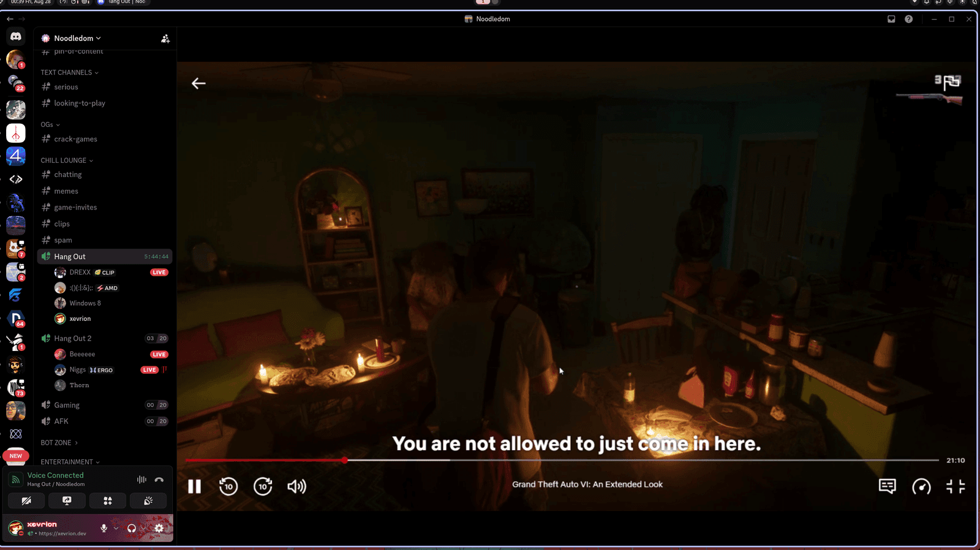The width and height of the screenshot is (980, 550).
Task: Navigate back with title bar arrow
Action: click(10, 19)
